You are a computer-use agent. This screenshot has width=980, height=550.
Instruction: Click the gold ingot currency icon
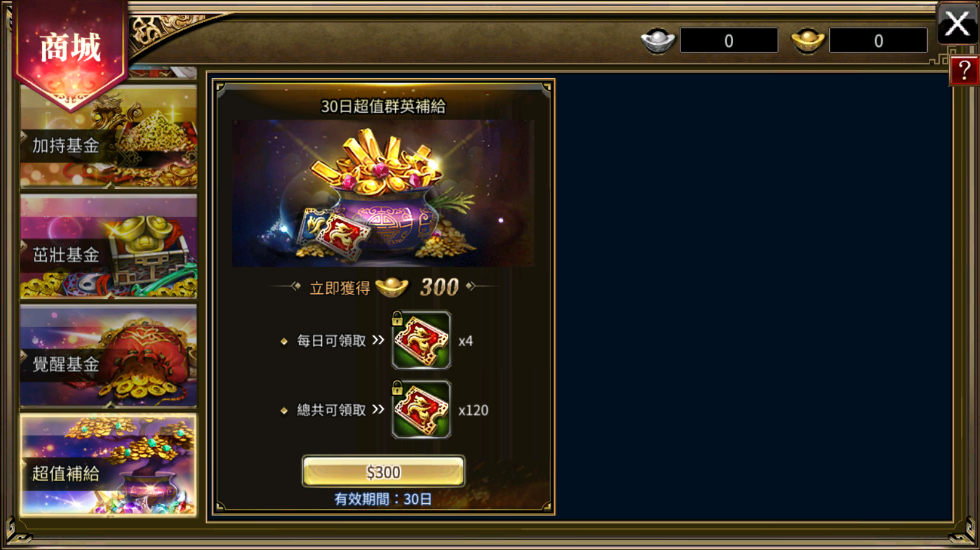808,41
